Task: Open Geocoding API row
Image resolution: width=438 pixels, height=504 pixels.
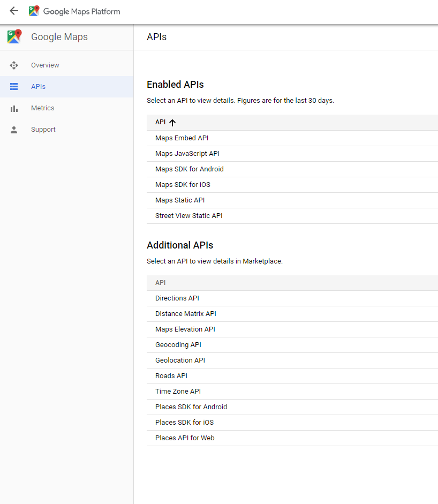Action: coord(292,345)
